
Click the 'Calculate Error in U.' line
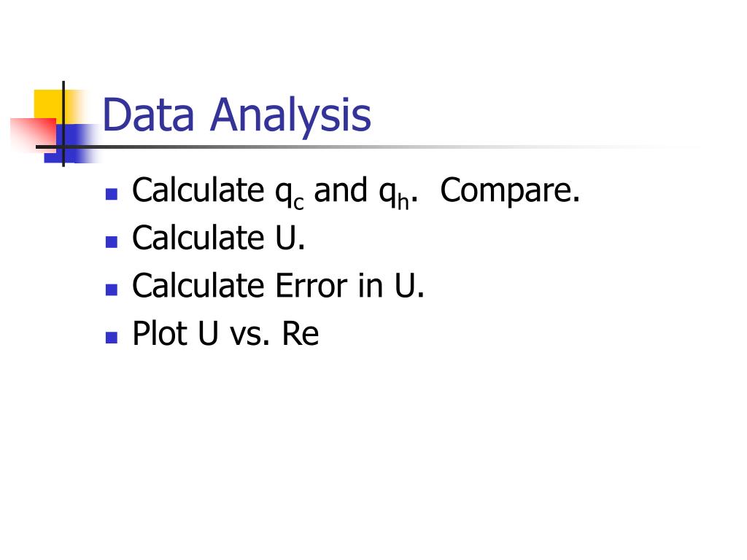(278, 286)
